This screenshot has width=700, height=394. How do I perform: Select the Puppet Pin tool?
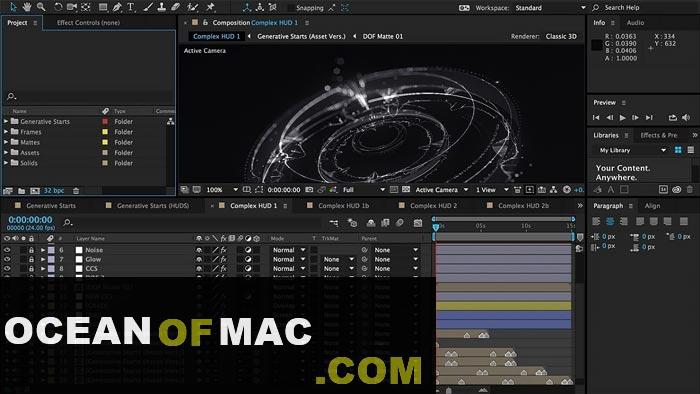pyautogui.click(x=211, y=7)
